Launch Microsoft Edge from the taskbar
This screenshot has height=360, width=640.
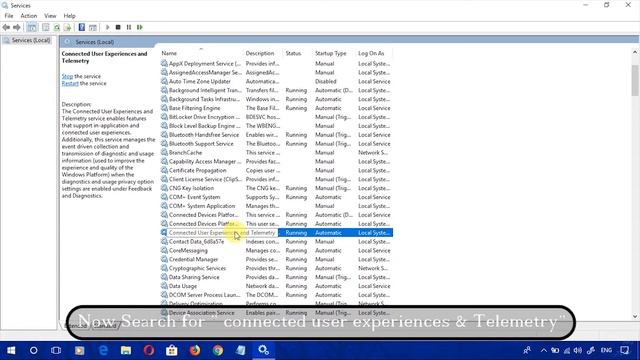click(x=103, y=350)
